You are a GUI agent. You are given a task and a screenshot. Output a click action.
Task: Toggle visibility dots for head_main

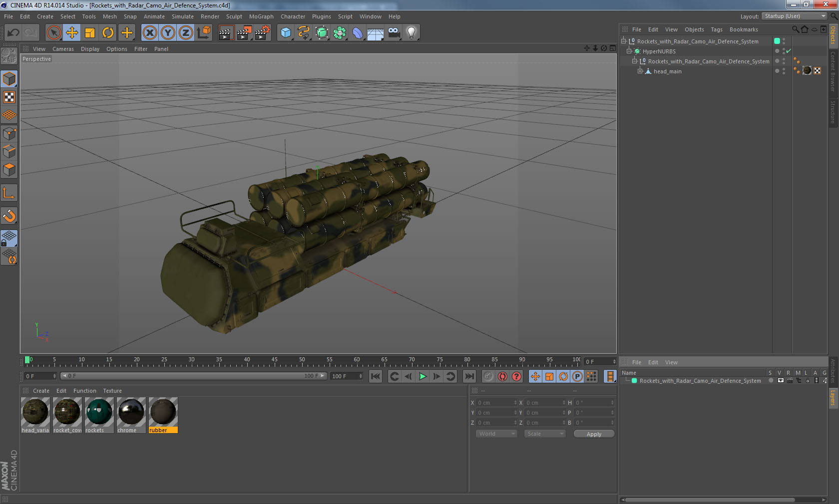[784, 71]
